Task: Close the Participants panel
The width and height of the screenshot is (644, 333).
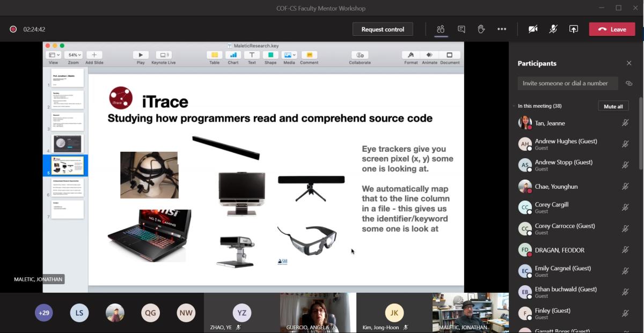Action: [x=629, y=63]
